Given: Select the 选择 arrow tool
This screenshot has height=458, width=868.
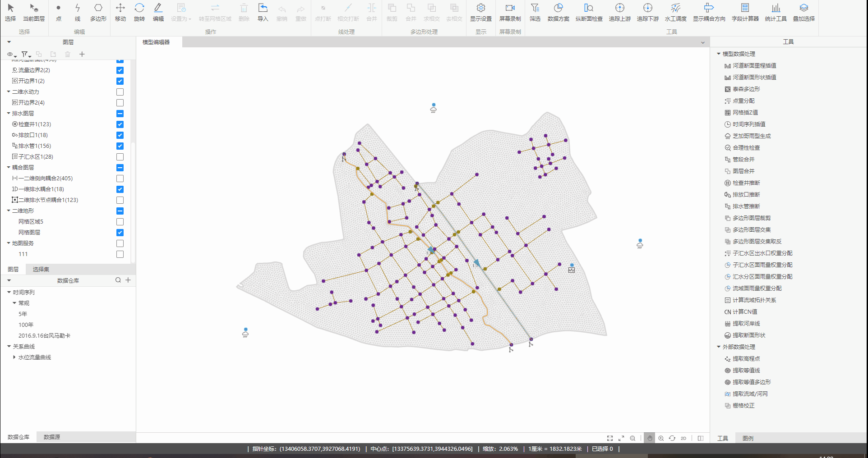Looking at the screenshot, I should click(x=10, y=13).
